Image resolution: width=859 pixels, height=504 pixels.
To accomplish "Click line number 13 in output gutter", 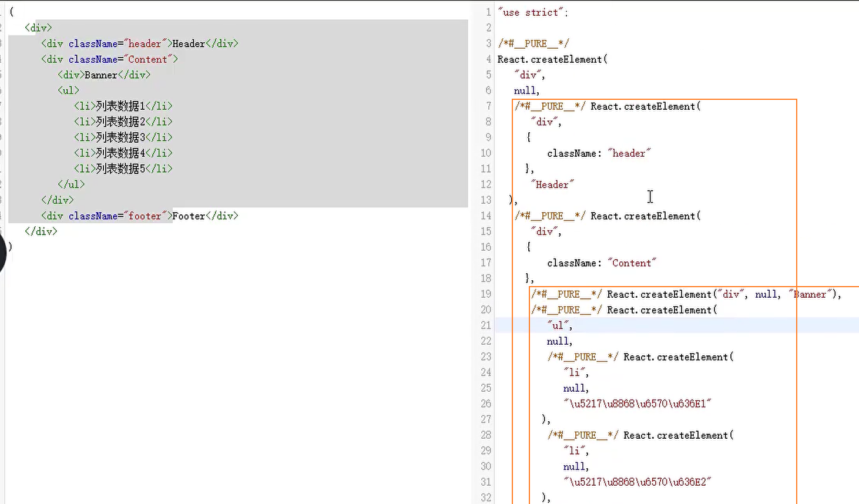I will 486,200.
